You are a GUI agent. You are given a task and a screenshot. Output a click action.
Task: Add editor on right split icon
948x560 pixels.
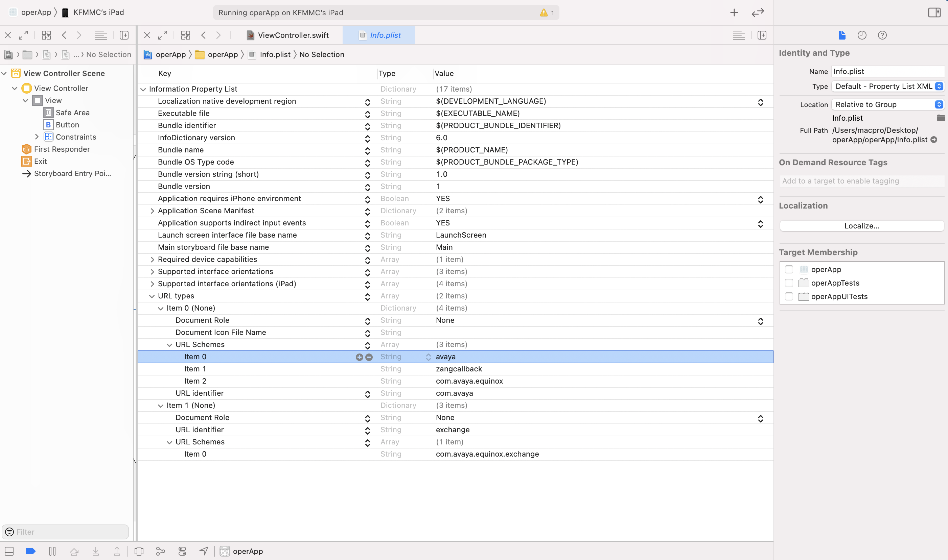(762, 35)
